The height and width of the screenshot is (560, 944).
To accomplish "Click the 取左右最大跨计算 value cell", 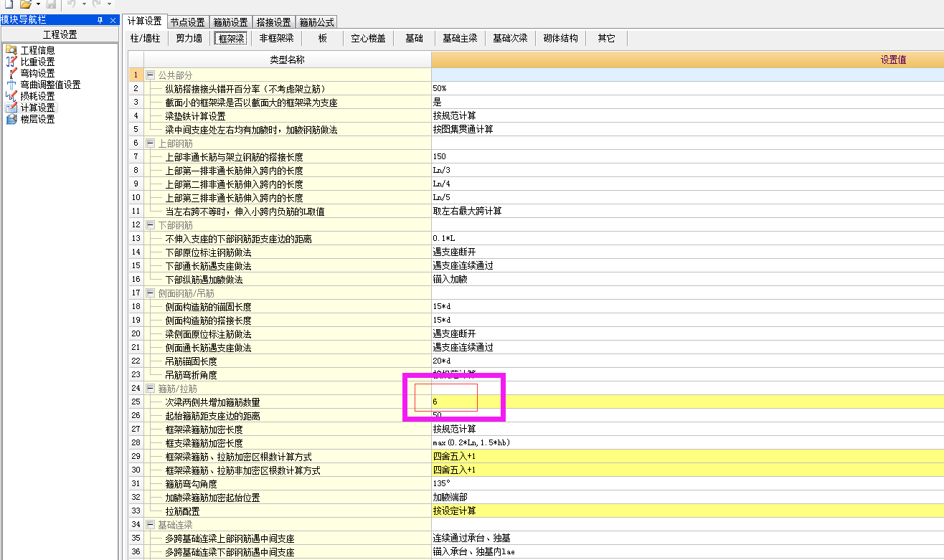I will coord(688,212).
